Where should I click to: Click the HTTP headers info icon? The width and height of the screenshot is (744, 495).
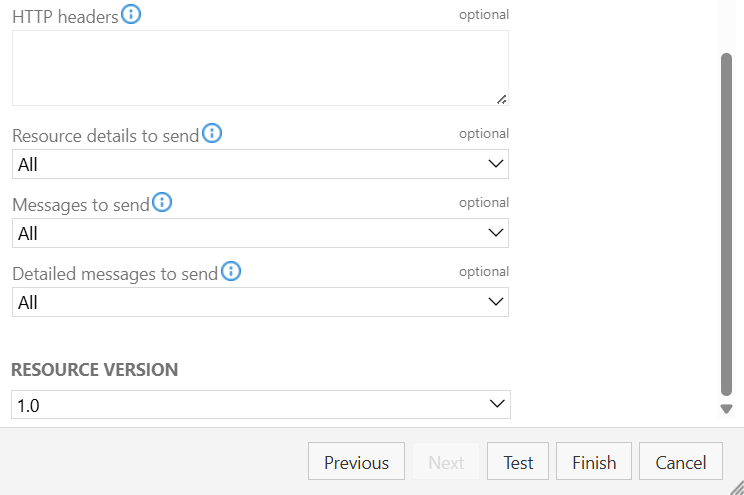(131, 15)
